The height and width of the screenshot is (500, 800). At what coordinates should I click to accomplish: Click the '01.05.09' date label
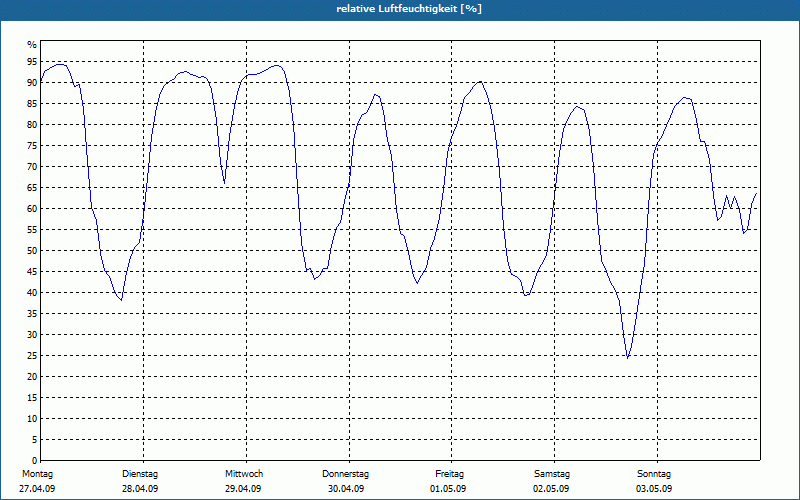[x=448, y=489]
